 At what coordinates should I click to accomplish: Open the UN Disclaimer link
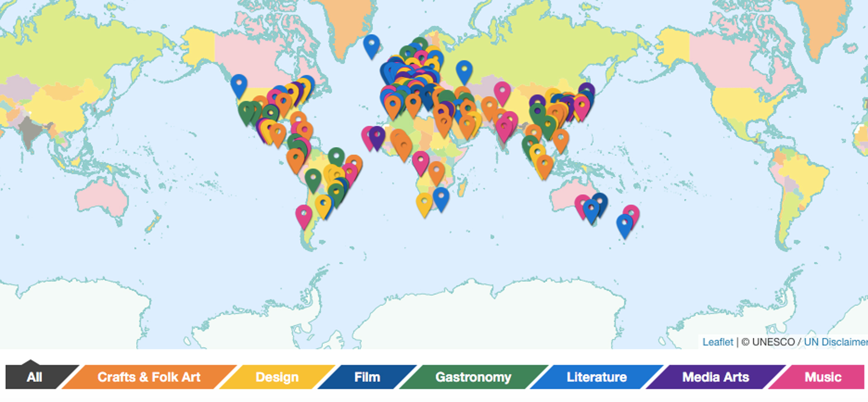click(x=835, y=342)
